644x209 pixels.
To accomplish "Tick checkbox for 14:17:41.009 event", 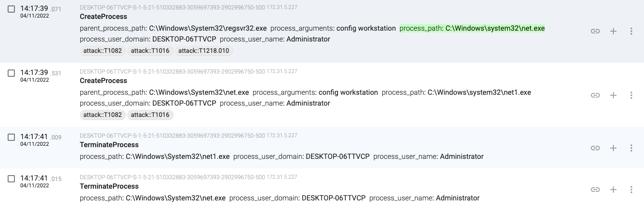I will coord(11,137).
